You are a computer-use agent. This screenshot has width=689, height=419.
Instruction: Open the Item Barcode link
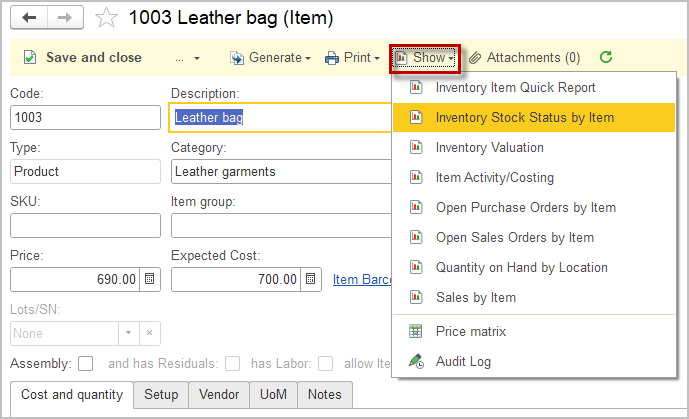click(x=362, y=279)
